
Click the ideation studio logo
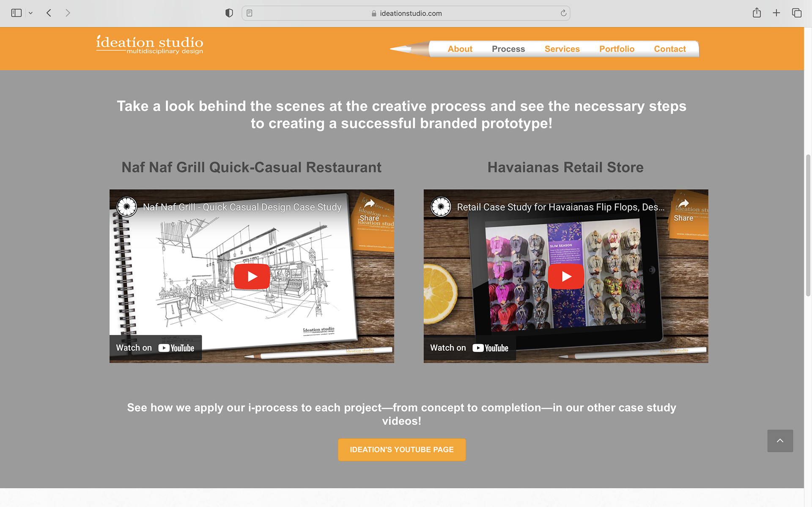[150, 45]
